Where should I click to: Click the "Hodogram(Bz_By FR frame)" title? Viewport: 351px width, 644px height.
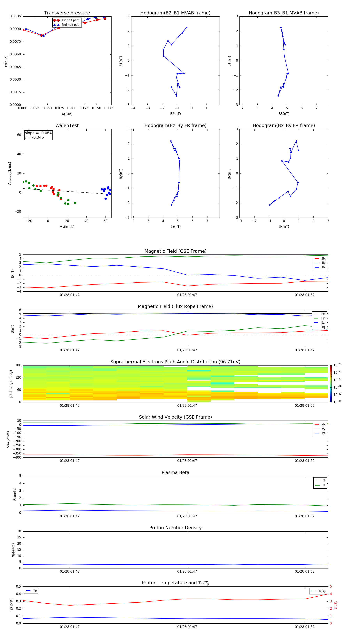click(175, 125)
